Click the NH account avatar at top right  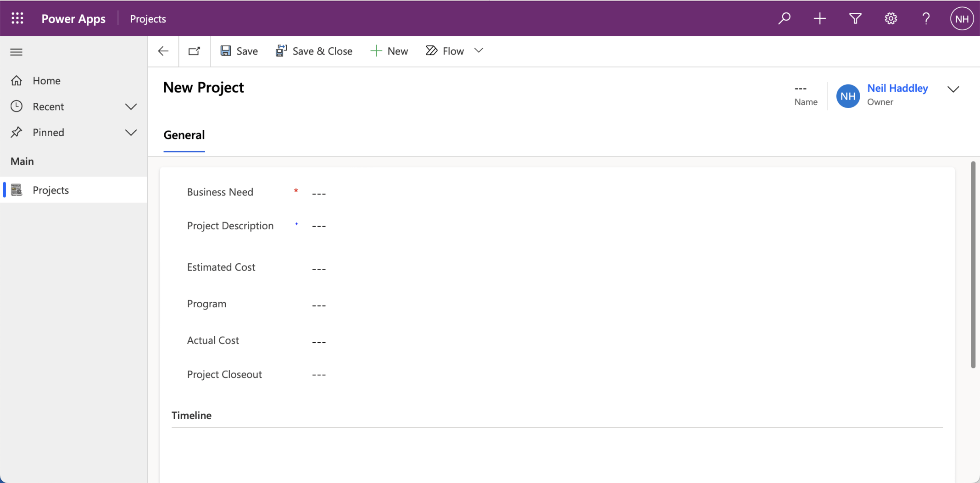(961, 18)
